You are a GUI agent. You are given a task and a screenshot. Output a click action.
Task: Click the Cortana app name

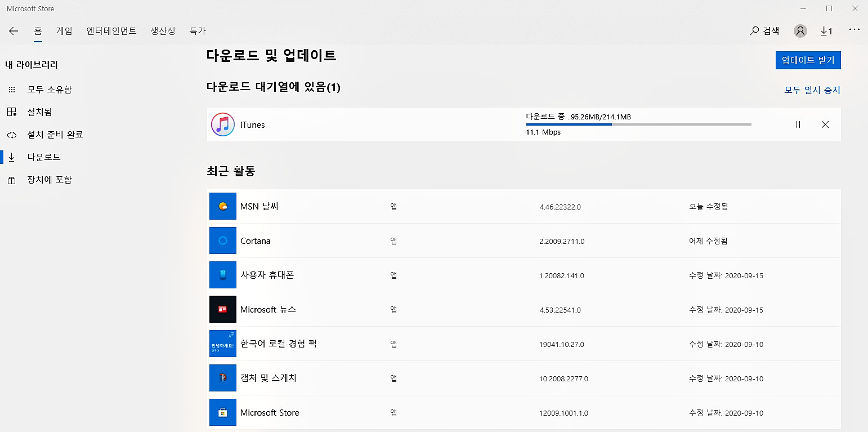click(x=255, y=241)
